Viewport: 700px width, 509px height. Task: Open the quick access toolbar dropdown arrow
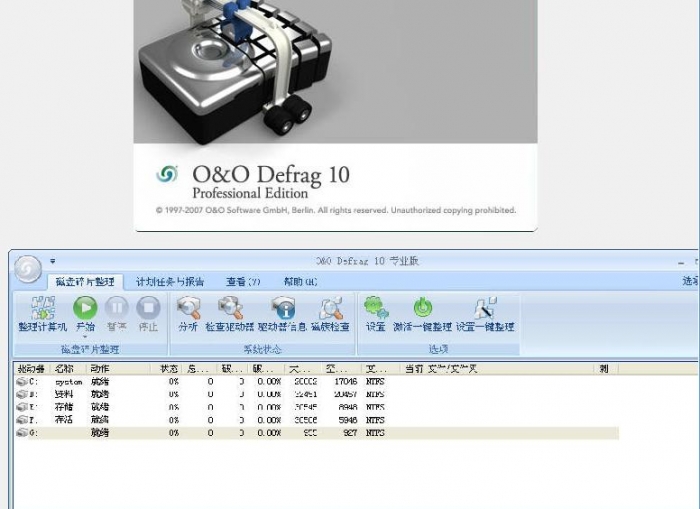pos(52,261)
